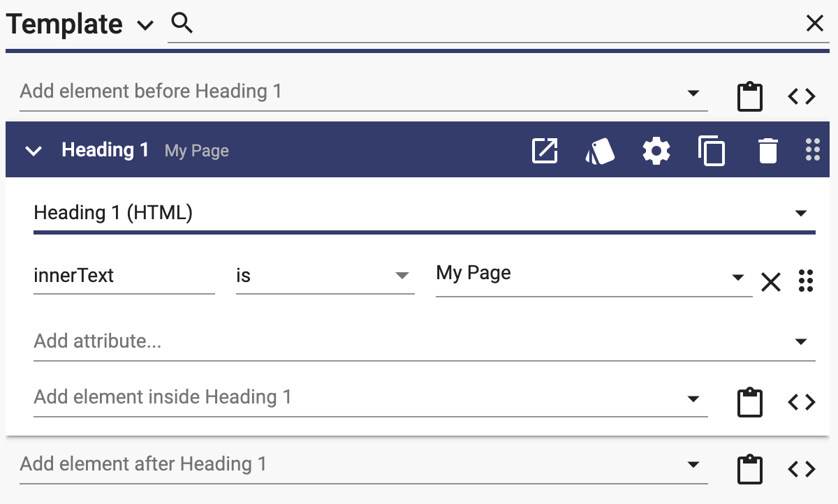The image size is (838, 504).
Task: Open Heading 1 settings gear
Action: click(656, 151)
